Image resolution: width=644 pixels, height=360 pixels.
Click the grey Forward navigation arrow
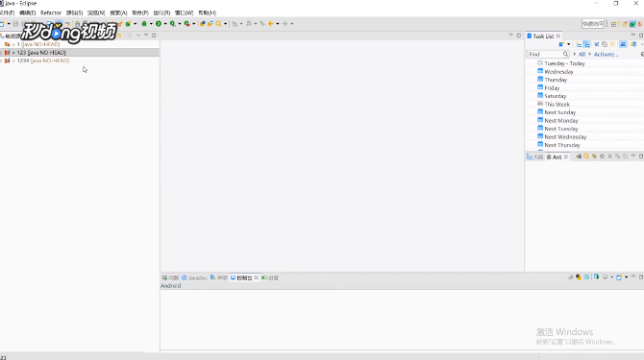(285, 24)
